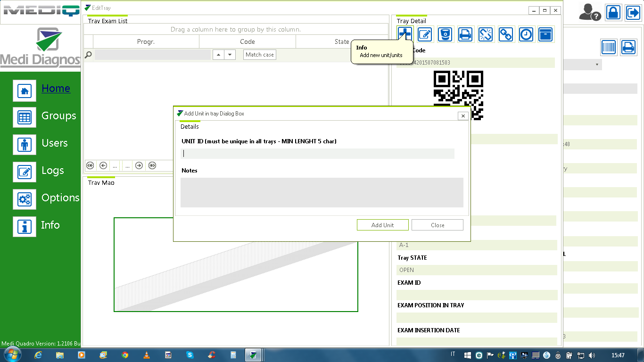Go to next page in exam list pager
This screenshot has height=362, width=644.
pos(139,165)
